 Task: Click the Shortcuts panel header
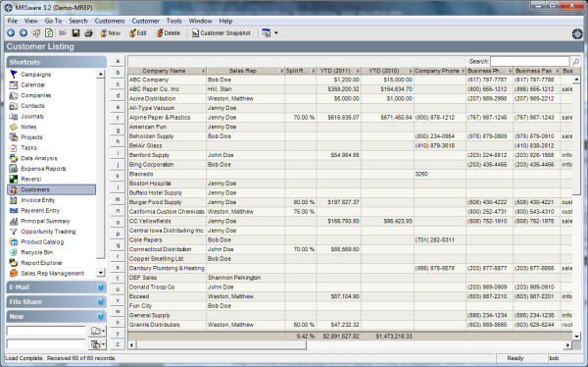[x=56, y=62]
